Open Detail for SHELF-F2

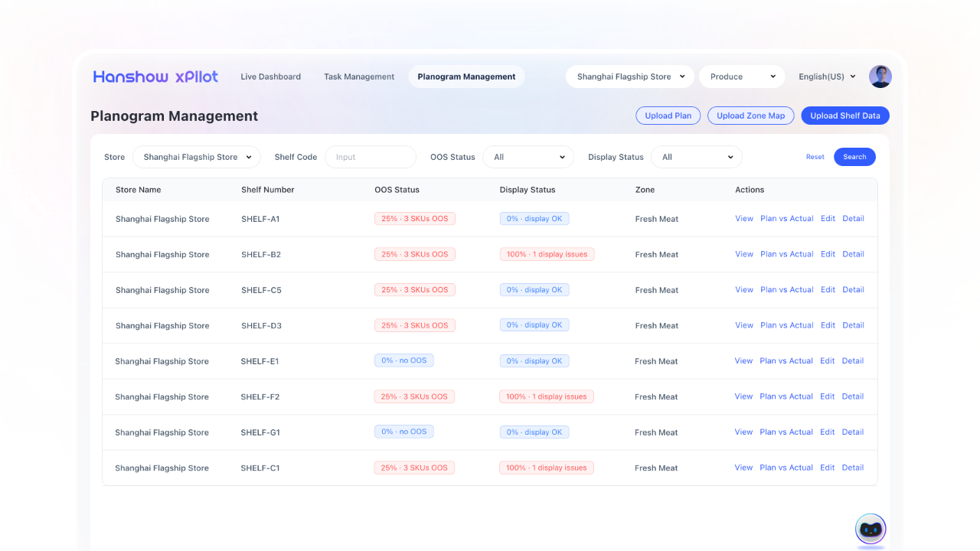(853, 396)
